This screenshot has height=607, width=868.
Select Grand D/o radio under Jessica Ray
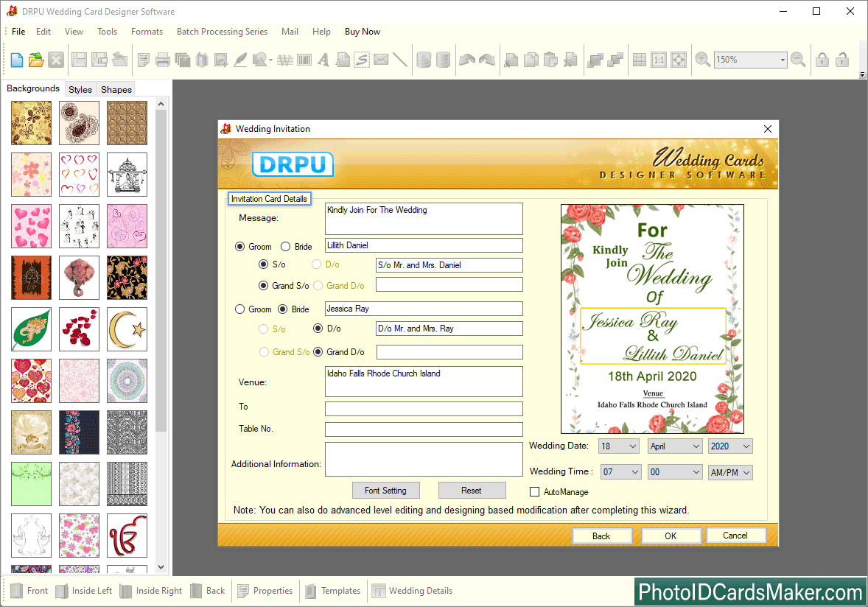318,352
